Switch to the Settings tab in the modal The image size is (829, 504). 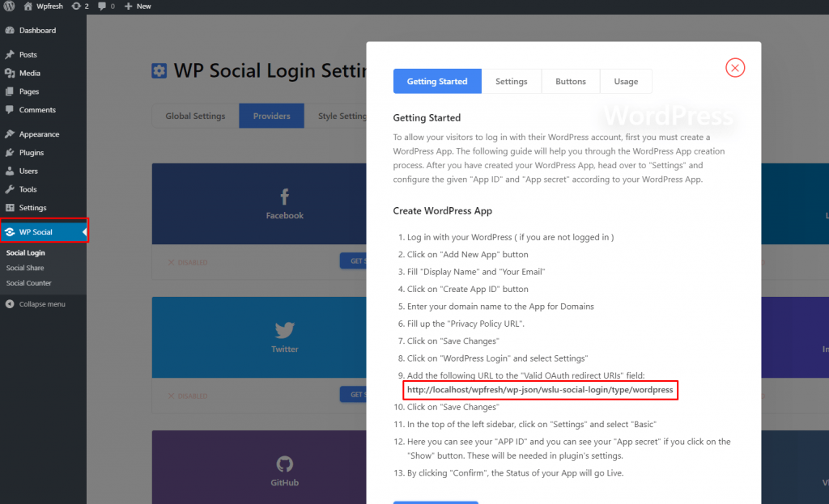point(512,82)
